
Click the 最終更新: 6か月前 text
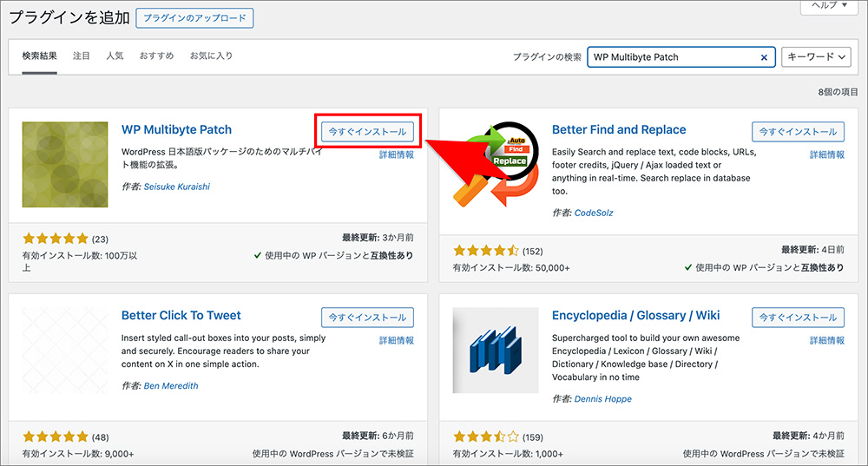pos(378,436)
